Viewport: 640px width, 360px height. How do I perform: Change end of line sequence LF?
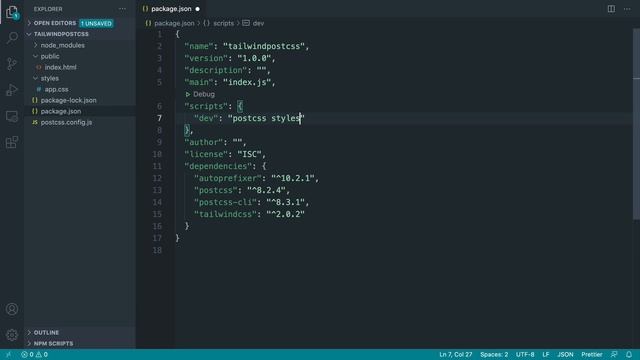546,354
